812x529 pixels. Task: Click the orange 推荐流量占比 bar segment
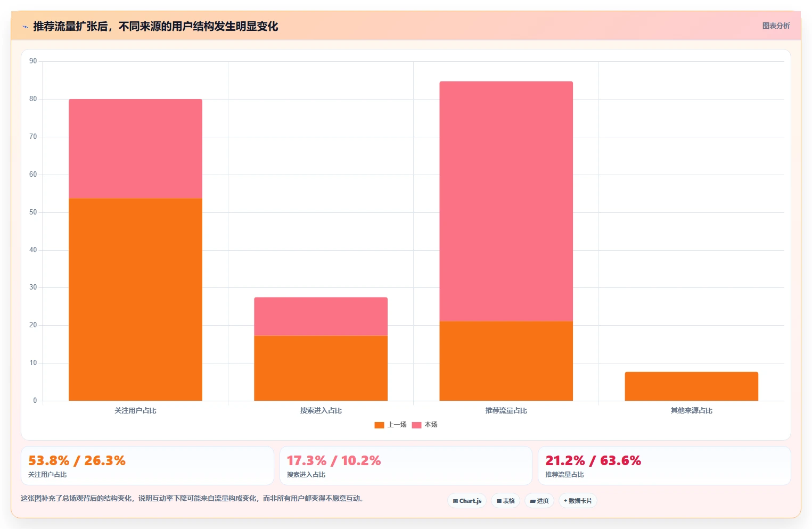[x=506, y=361]
